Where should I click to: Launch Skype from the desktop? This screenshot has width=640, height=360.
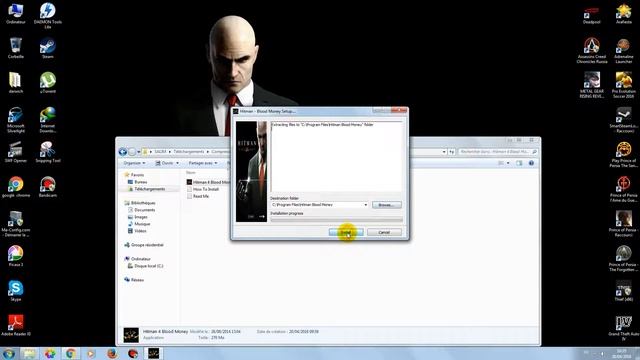(x=16, y=291)
